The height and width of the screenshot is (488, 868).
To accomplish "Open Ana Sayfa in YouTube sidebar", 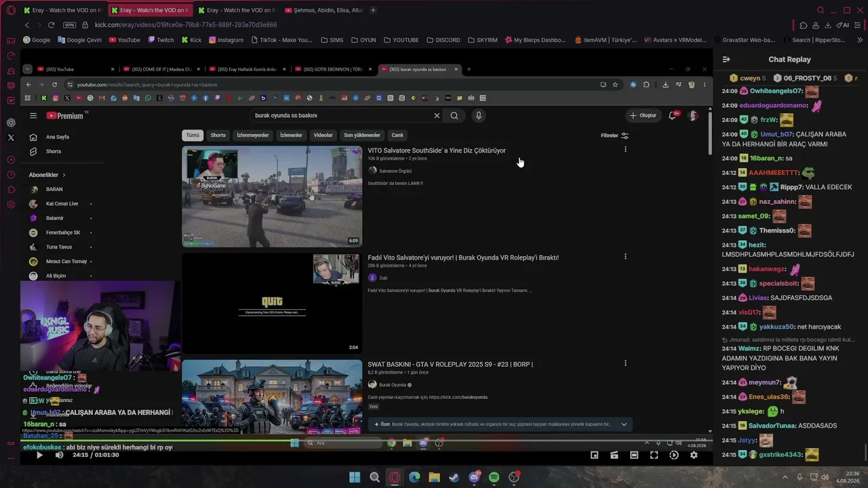I will [x=58, y=137].
